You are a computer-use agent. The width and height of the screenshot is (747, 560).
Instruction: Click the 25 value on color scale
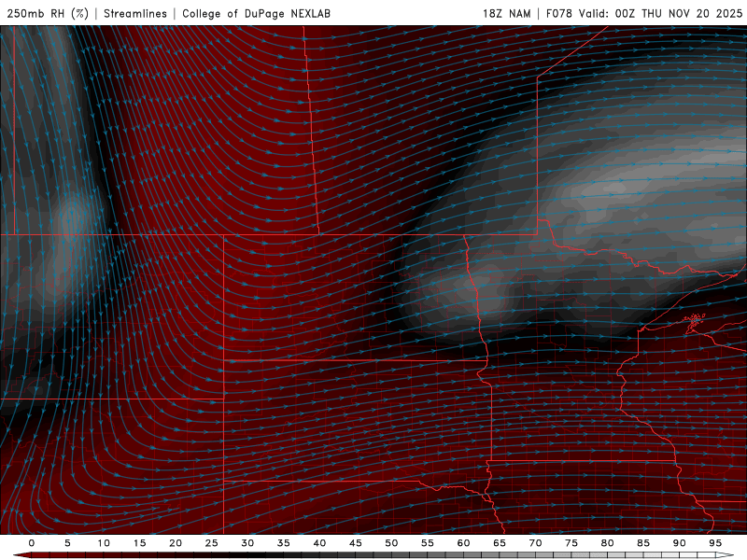point(212,543)
